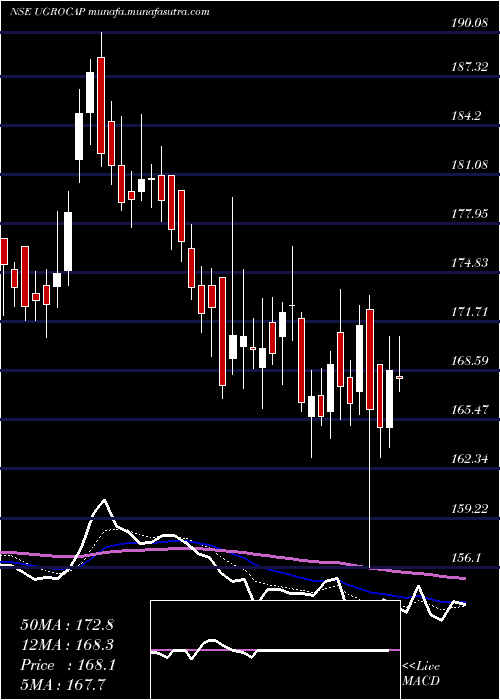500x700 pixels.
Task: Select the 177.95 price axis label
Action: 469,214
